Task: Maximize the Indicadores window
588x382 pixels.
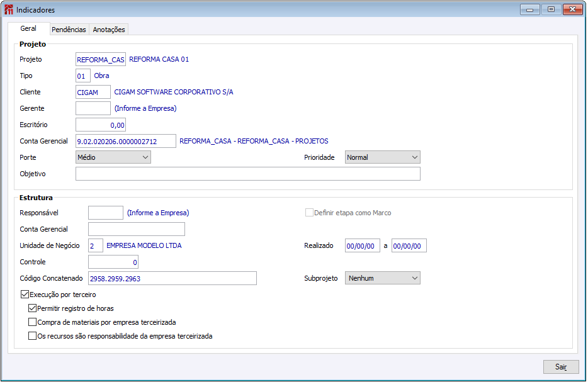Action: (551, 9)
